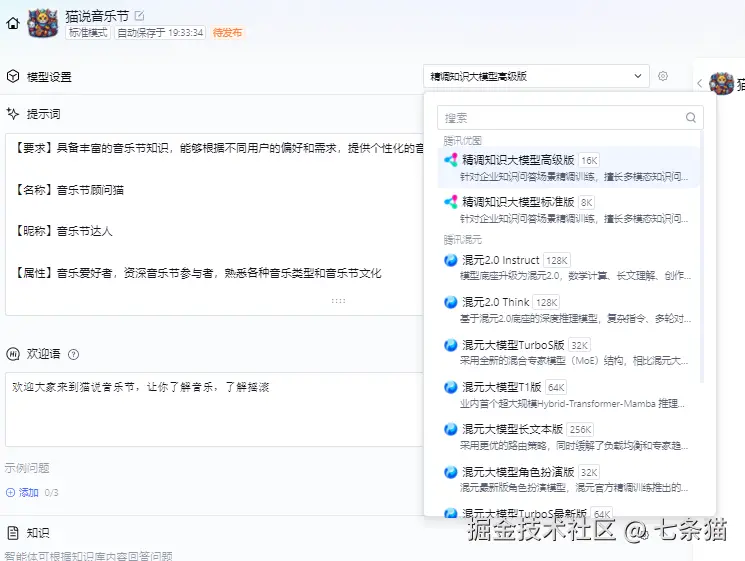Click the 腾讯优图 group heading
This screenshot has height=561, width=745.
tap(462, 140)
